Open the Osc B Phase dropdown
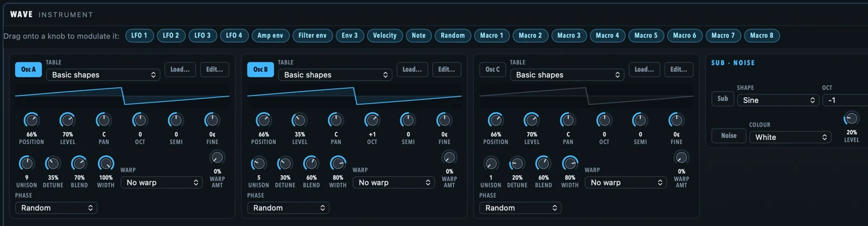Viewport: 868px width, 226px height. tap(289, 208)
